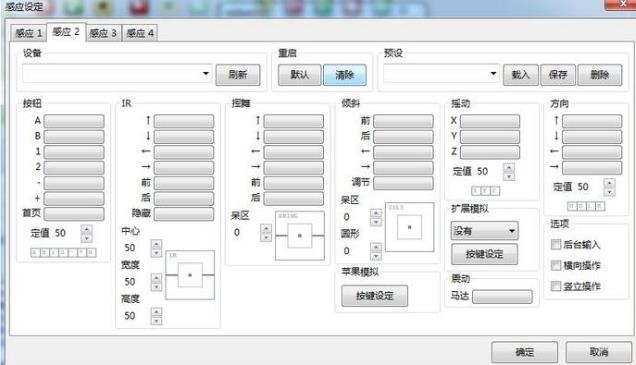
Task: Toggle the 横向操作 checkbox
Action: pyautogui.click(x=556, y=265)
